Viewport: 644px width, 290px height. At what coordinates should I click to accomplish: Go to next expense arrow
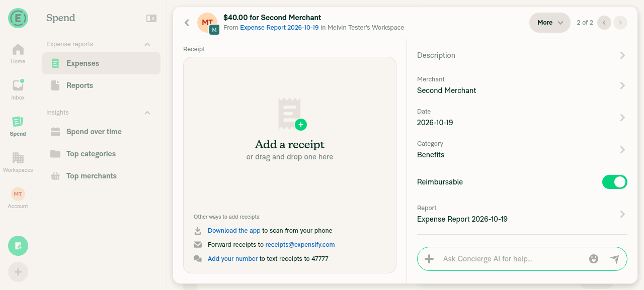tap(620, 23)
